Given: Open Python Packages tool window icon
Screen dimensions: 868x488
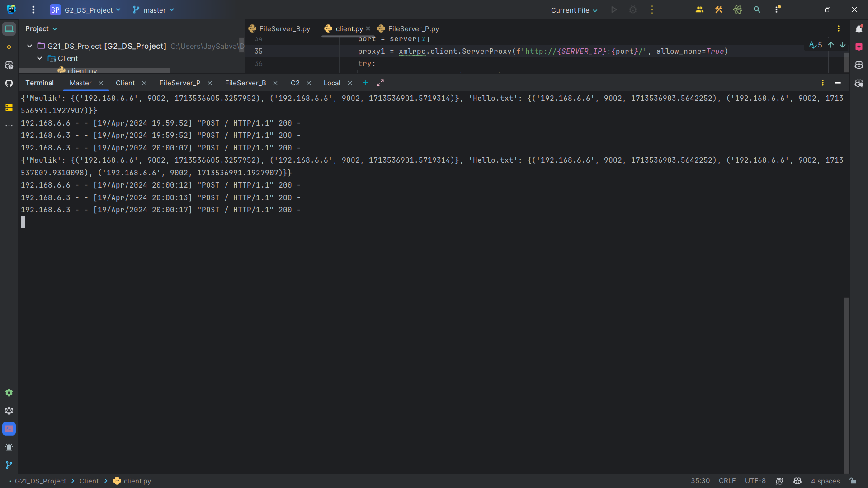Looking at the screenshot, I should point(9,108).
